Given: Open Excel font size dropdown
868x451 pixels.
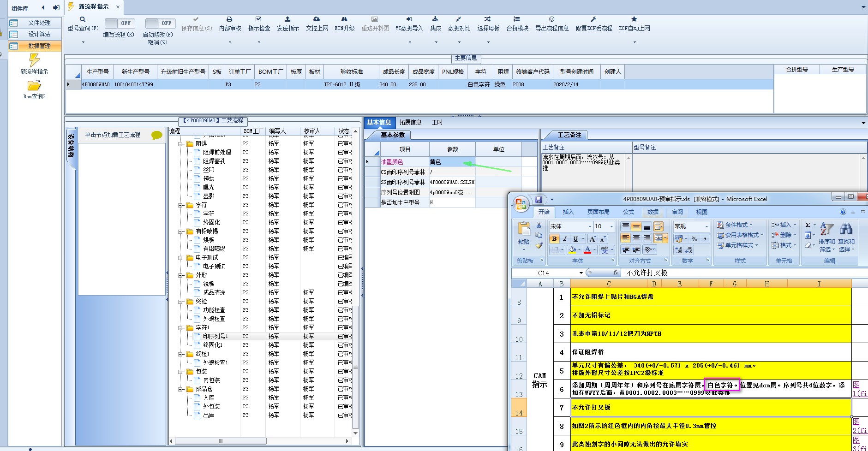Looking at the screenshot, I should [612, 226].
